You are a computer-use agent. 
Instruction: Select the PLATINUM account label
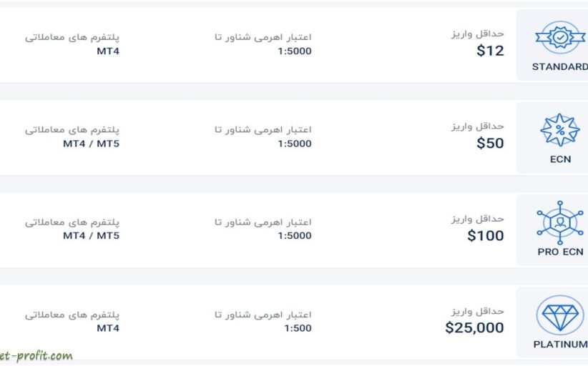[560, 344]
